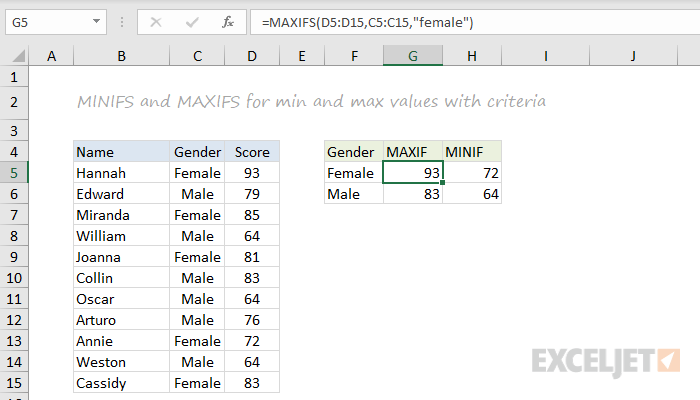The image size is (700, 400).
Task: Select the cell containing 'Arturo'
Action: [121, 320]
